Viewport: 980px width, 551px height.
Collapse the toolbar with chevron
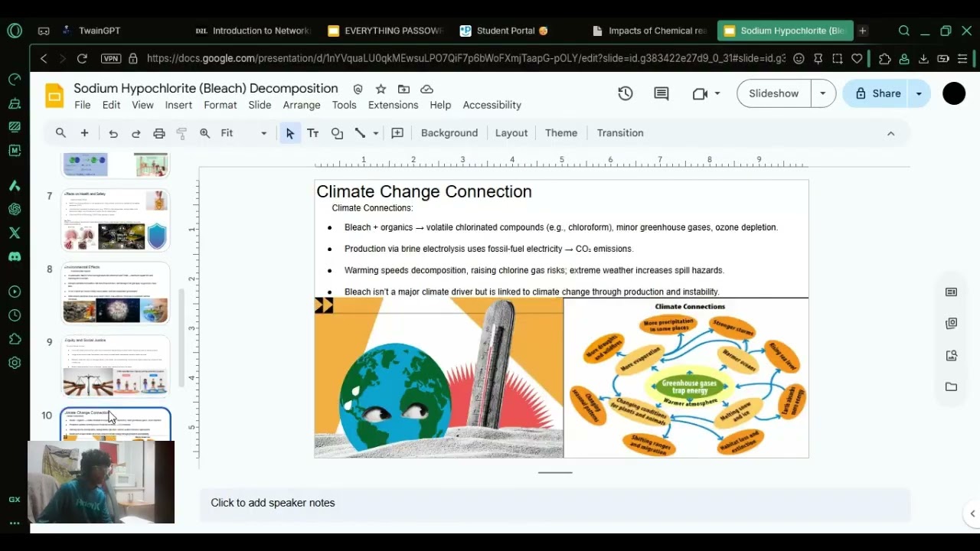(890, 133)
